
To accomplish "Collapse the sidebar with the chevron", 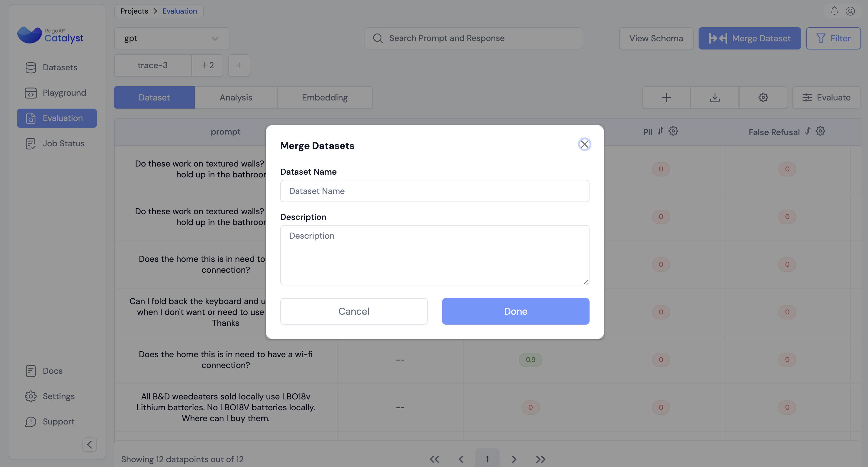I will tap(90, 444).
